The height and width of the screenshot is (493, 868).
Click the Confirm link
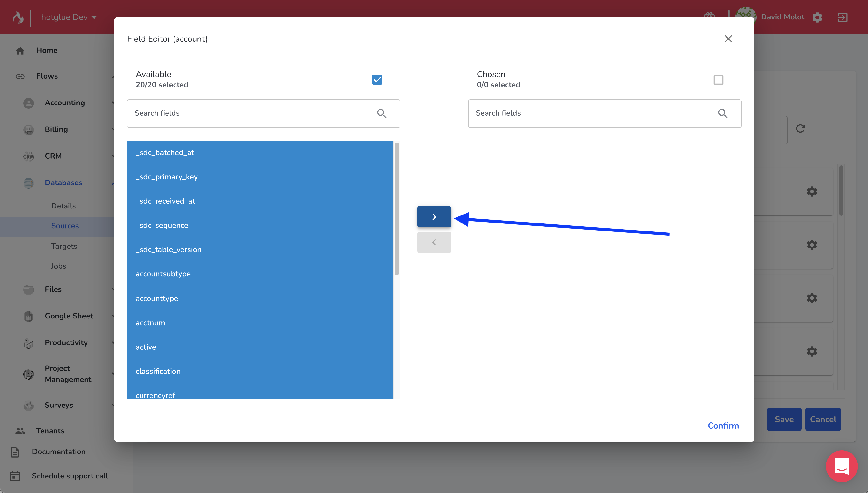click(x=723, y=426)
